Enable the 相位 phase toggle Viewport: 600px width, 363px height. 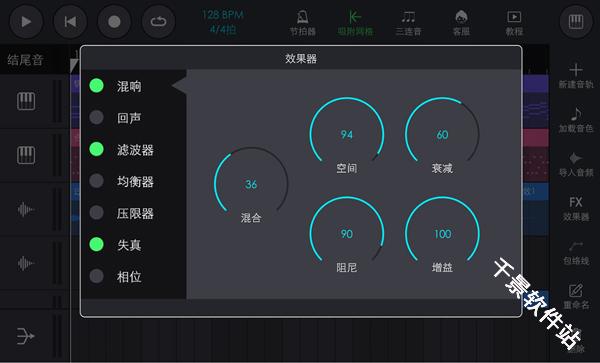[x=96, y=276]
